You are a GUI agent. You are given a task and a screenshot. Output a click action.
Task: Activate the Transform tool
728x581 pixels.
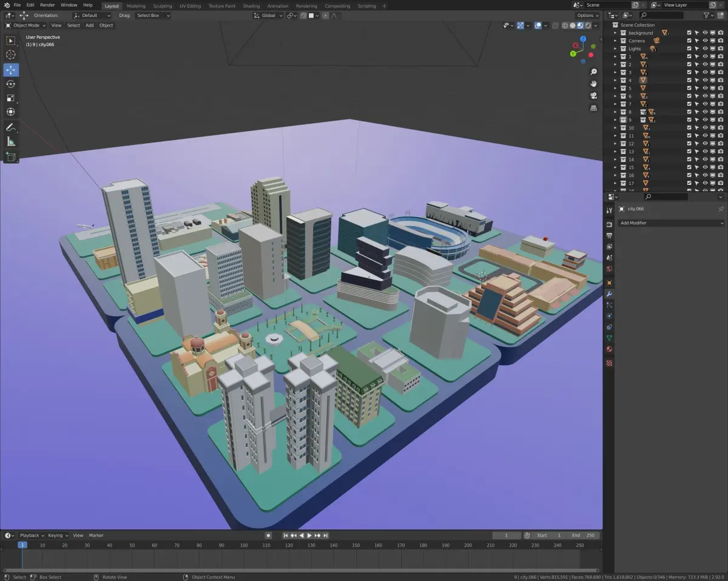[x=11, y=112]
